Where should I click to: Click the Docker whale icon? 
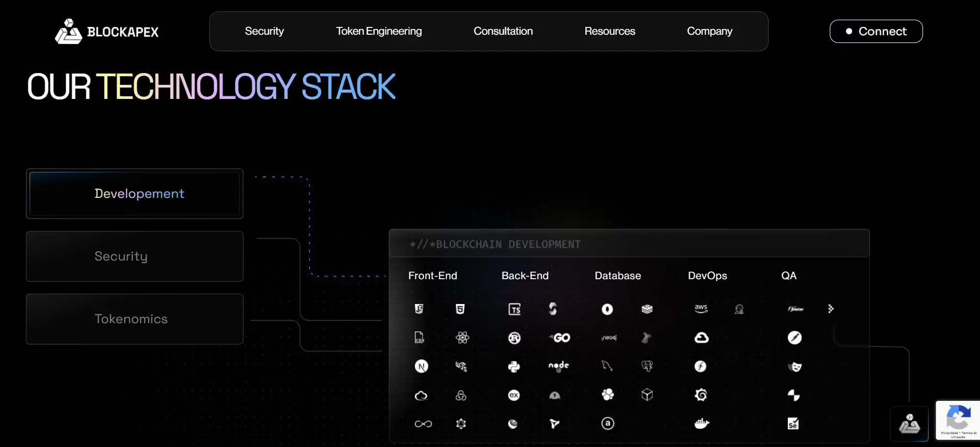tap(701, 424)
